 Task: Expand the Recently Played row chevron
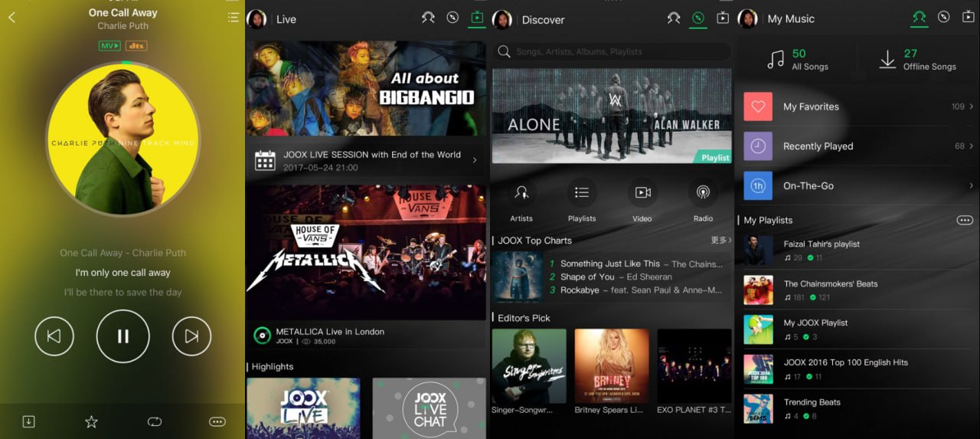[x=971, y=146]
